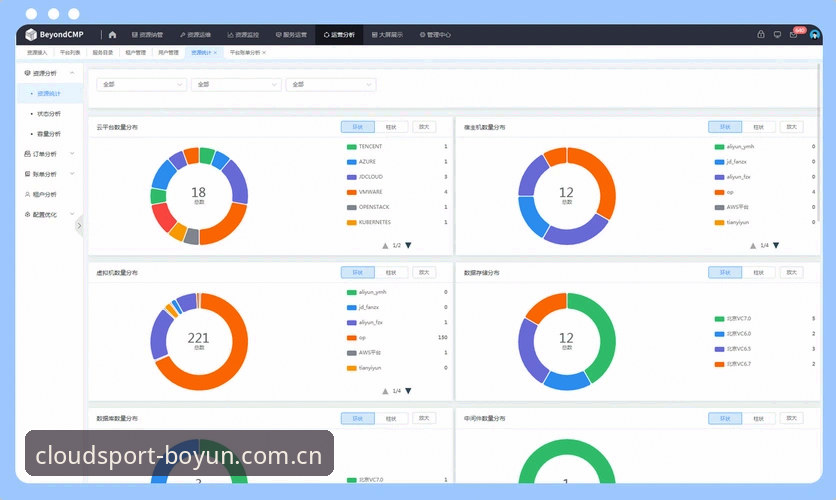This screenshot has height=500, width=836.
Task: Open the 资源运维 top menu
Action: tap(196, 35)
